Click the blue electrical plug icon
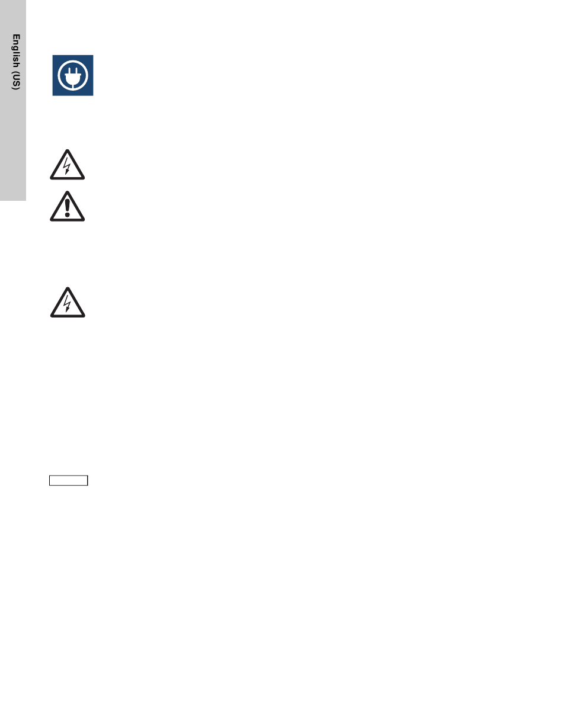 pos(73,75)
